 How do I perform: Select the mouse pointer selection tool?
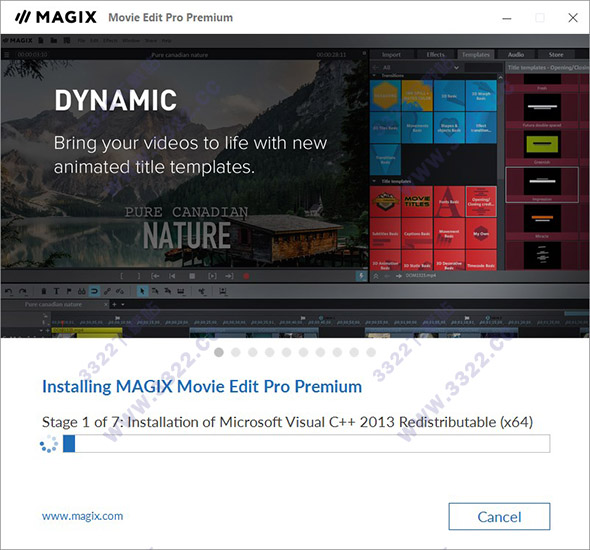pyautogui.click(x=142, y=291)
